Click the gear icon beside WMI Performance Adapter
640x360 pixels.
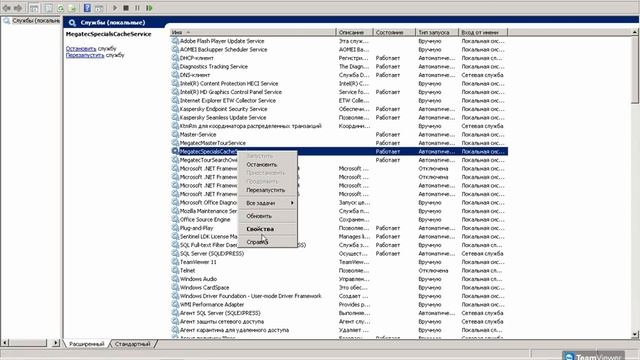[175, 304]
